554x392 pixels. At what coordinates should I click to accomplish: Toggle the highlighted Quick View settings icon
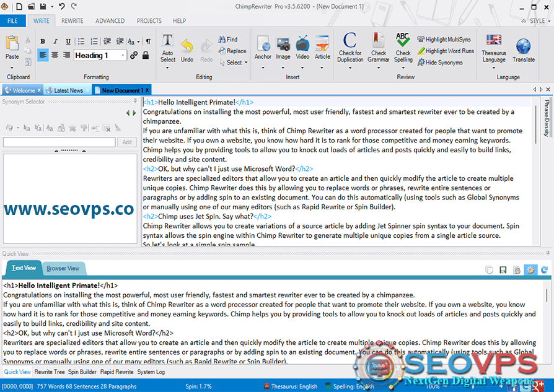(530, 270)
